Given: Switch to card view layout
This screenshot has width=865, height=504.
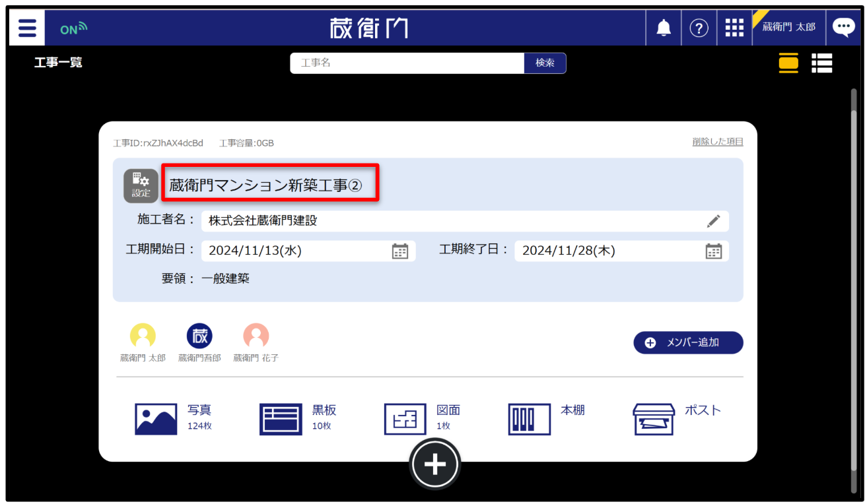Looking at the screenshot, I should pyautogui.click(x=788, y=63).
